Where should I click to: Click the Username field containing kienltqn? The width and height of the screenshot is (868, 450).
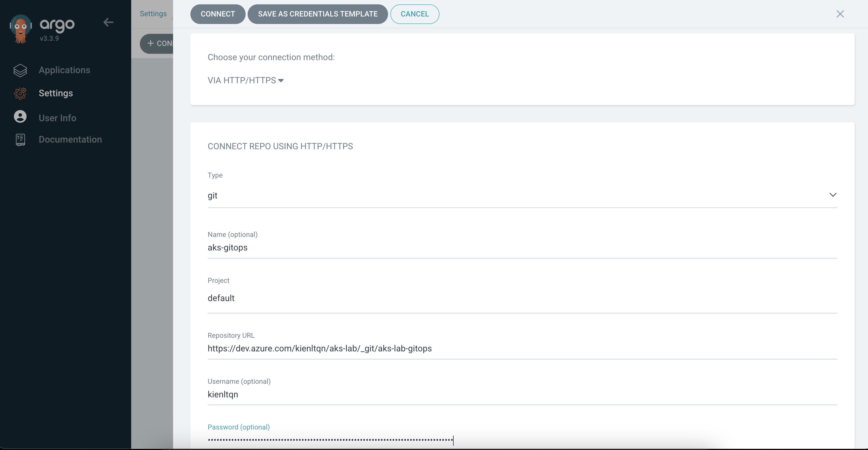pyautogui.click(x=522, y=395)
